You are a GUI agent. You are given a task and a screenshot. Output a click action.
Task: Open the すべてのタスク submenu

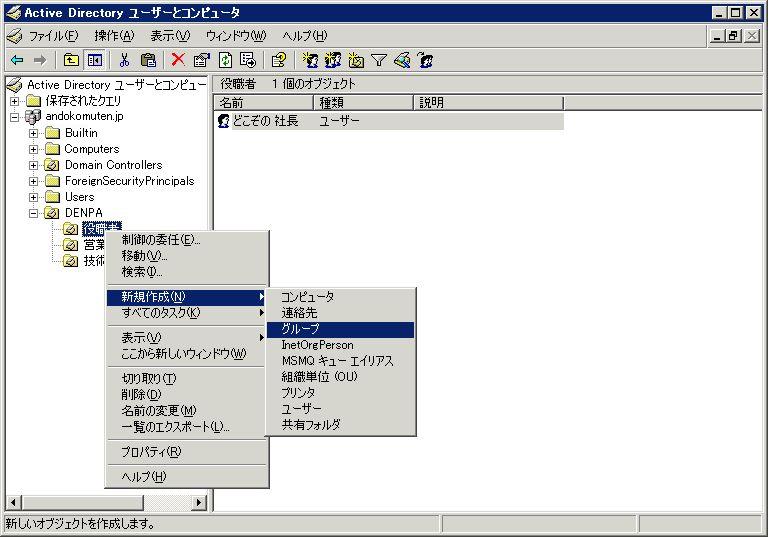187,313
